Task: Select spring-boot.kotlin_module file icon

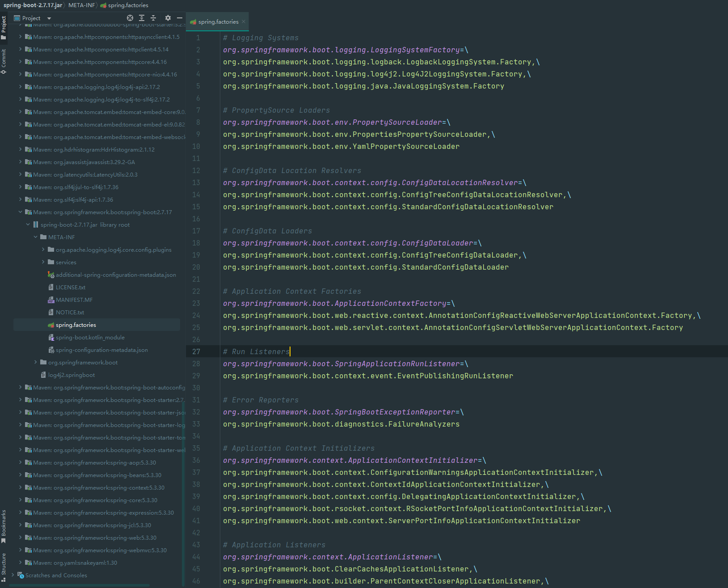Action: 51,337
